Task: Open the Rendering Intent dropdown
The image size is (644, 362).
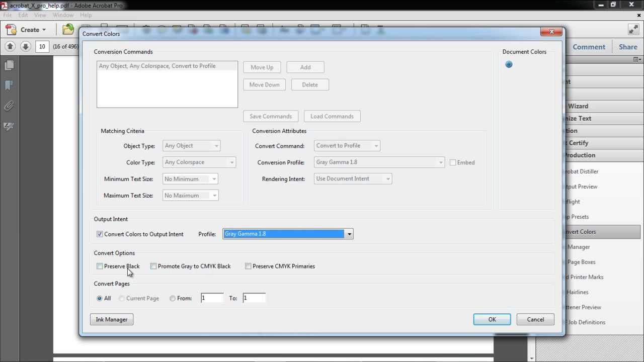Action: pos(353,179)
